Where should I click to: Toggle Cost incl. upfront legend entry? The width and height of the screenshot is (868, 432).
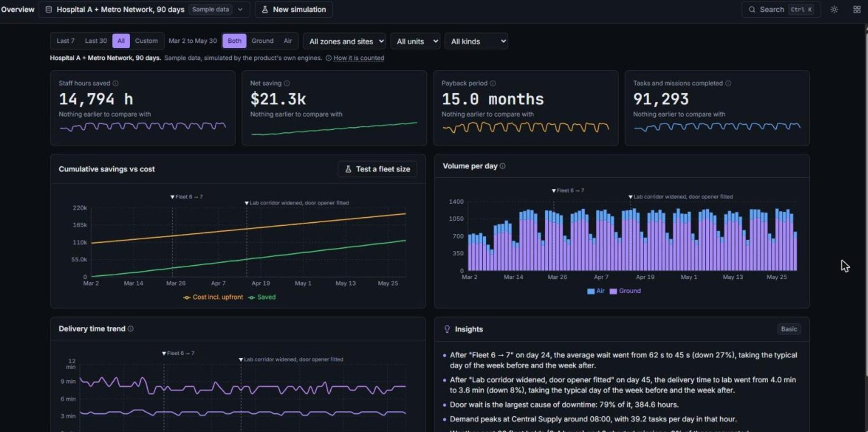click(x=213, y=297)
